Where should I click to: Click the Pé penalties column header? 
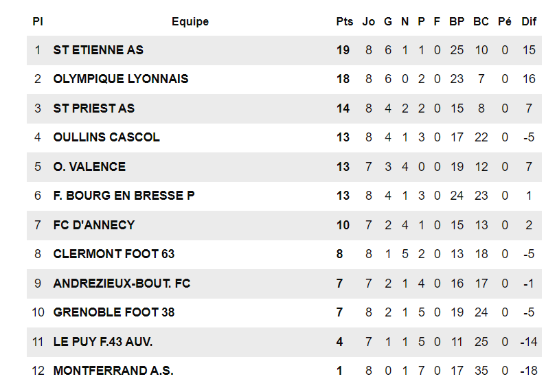505,22
